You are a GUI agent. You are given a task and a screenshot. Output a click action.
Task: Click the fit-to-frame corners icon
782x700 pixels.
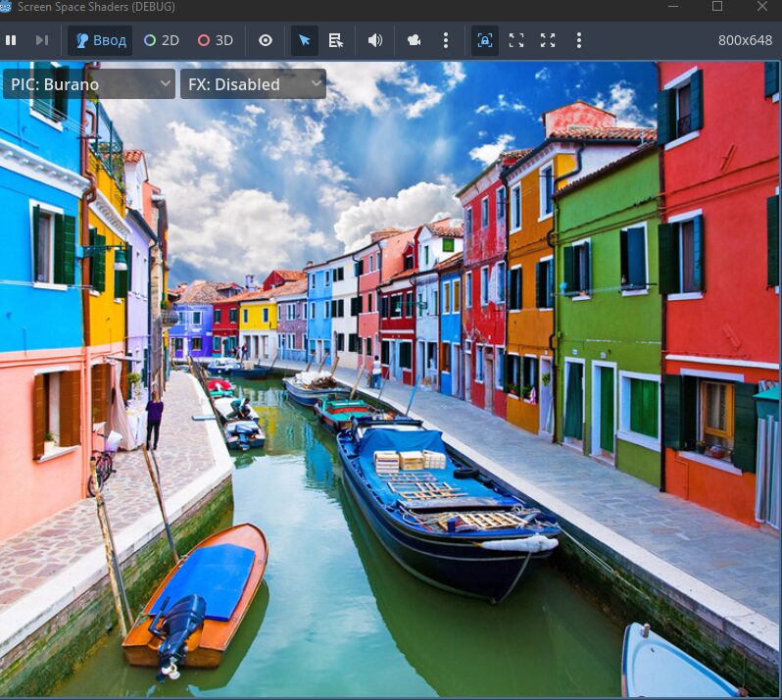tap(516, 40)
